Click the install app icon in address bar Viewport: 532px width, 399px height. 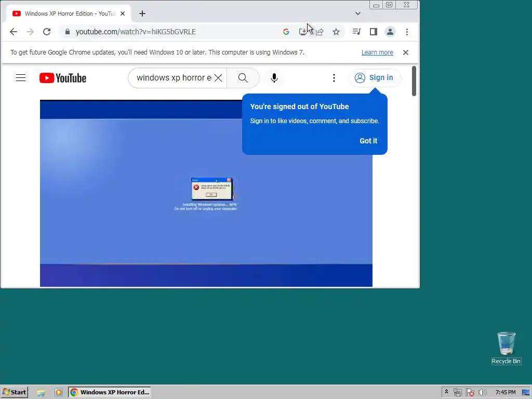[303, 32]
